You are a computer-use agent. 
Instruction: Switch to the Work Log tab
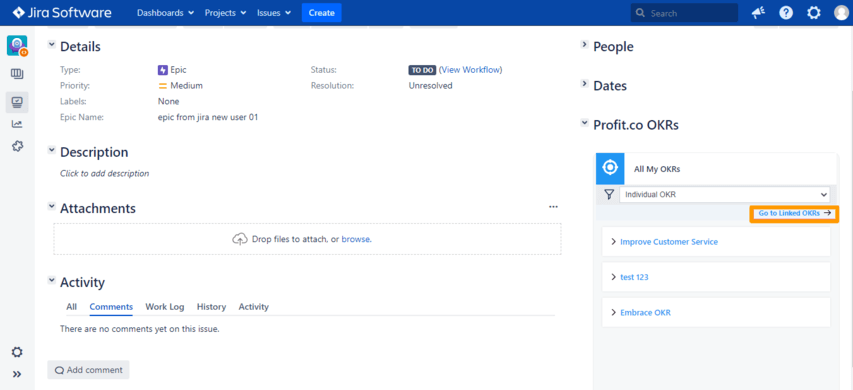(165, 307)
